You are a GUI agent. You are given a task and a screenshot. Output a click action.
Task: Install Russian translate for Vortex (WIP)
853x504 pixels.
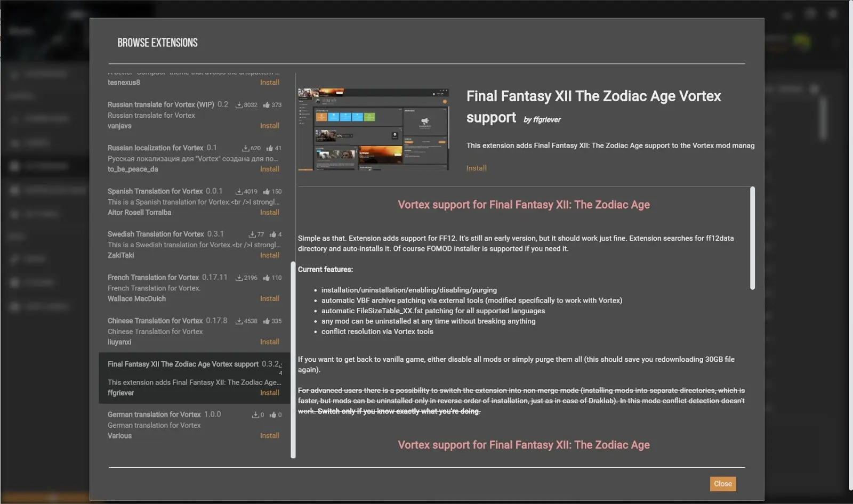pyautogui.click(x=269, y=126)
